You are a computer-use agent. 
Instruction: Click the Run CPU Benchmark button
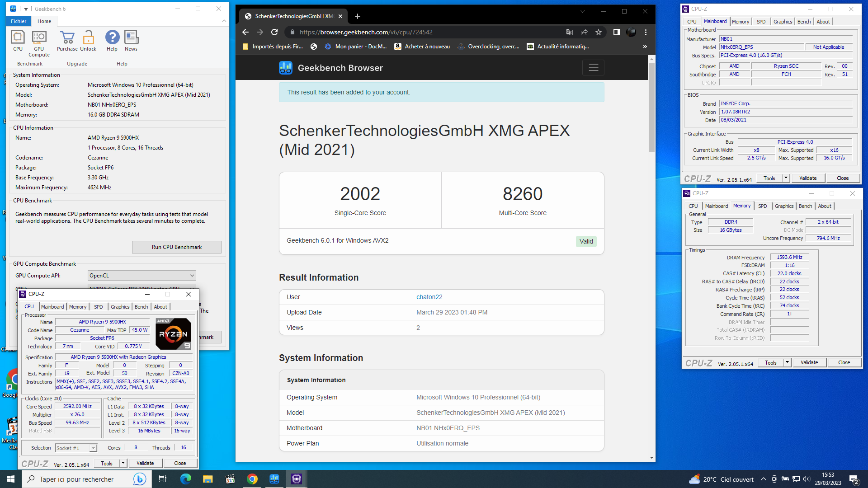[177, 247]
